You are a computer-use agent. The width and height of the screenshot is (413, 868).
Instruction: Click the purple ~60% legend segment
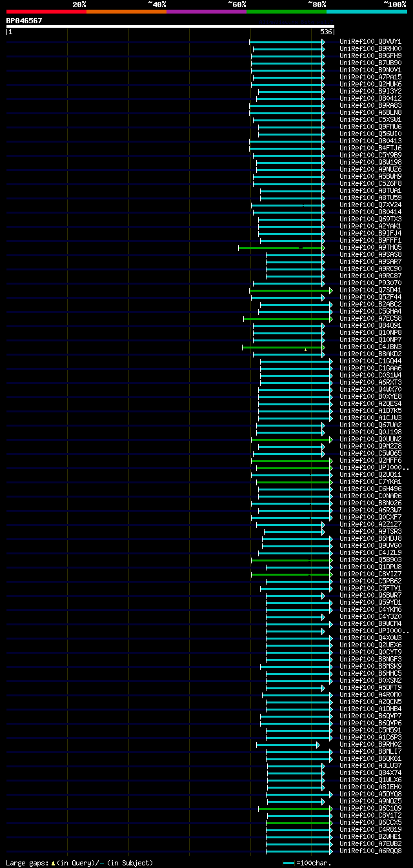tap(206, 12)
